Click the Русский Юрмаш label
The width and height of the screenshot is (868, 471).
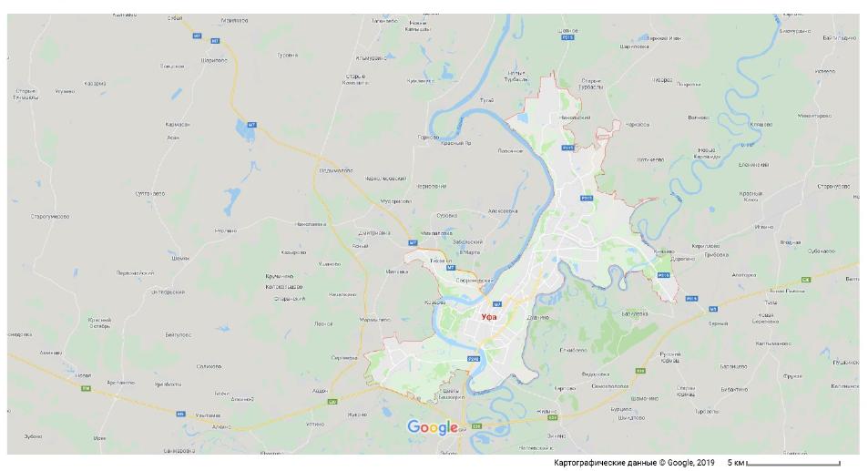[x=670, y=357]
